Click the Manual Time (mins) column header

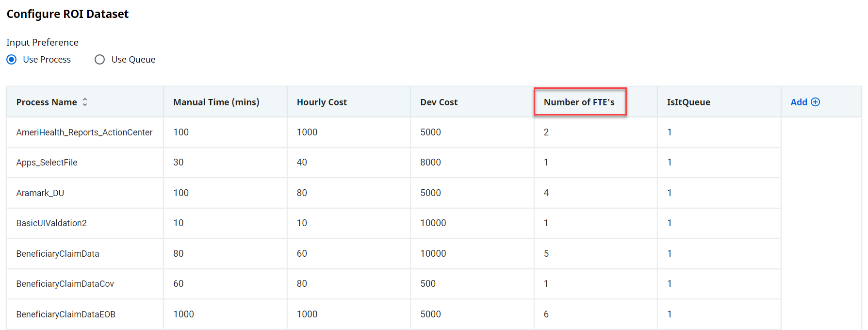[x=216, y=102]
